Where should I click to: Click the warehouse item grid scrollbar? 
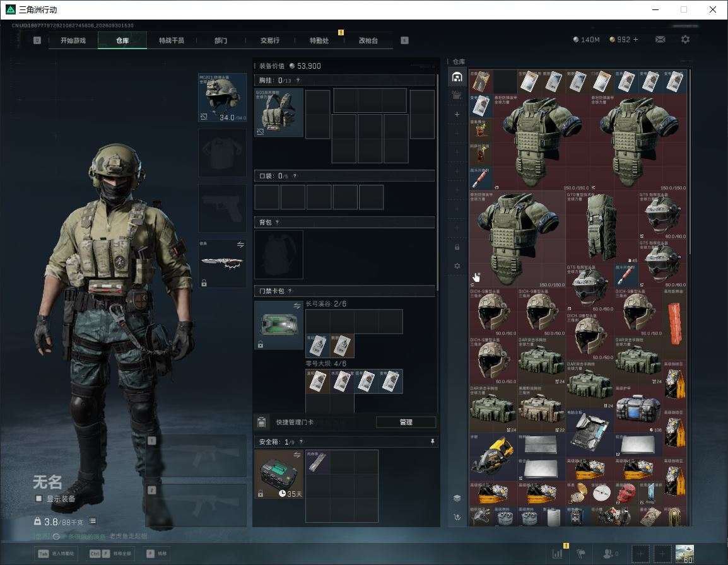pos(690,161)
